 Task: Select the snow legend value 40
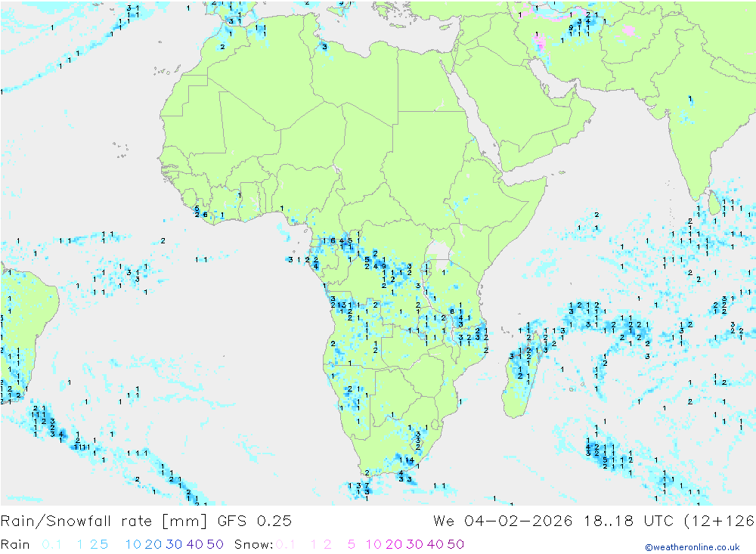click(x=435, y=544)
